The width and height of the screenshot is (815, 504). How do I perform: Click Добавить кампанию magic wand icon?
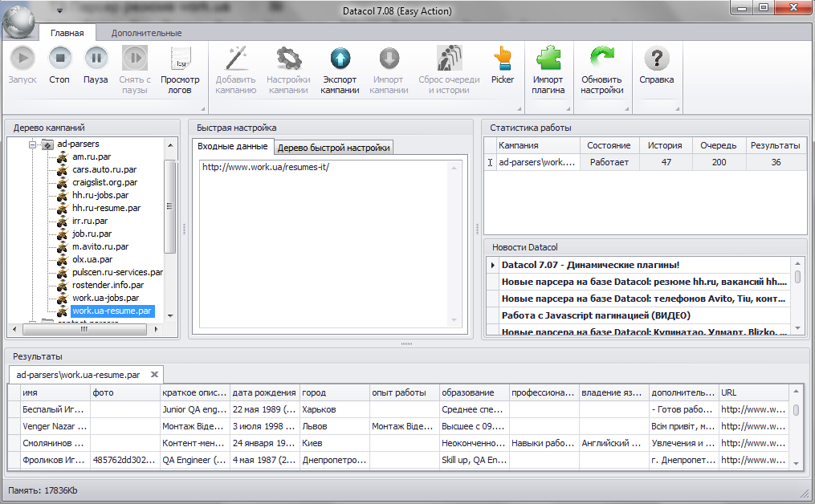236,59
